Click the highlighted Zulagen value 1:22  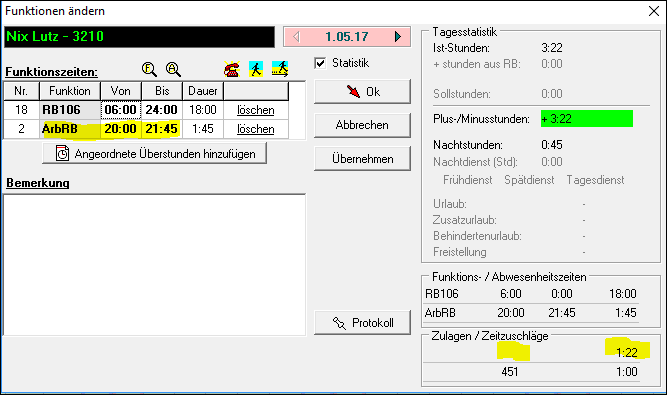[x=627, y=352]
